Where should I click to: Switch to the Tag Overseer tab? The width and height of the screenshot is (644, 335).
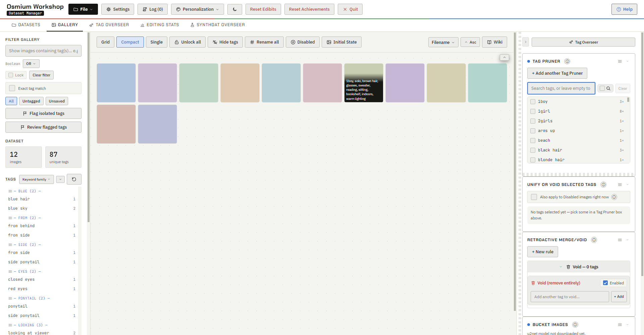click(109, 25)
